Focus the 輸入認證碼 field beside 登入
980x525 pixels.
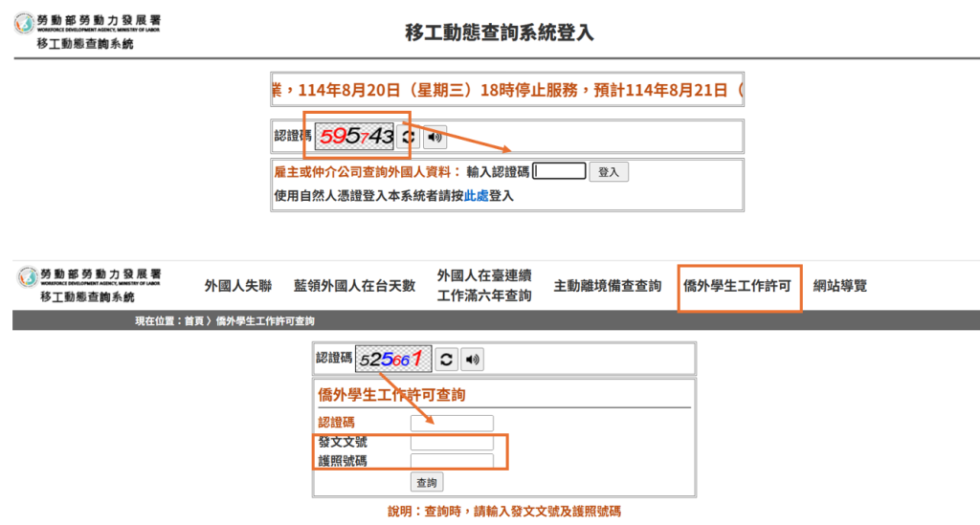point(559,172)
